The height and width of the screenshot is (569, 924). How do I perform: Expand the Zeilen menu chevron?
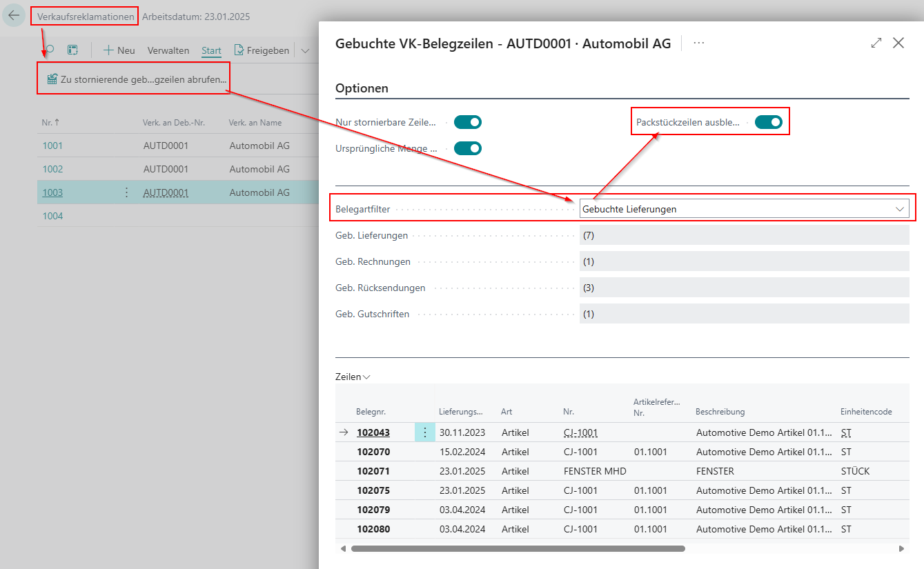[366, 377]
